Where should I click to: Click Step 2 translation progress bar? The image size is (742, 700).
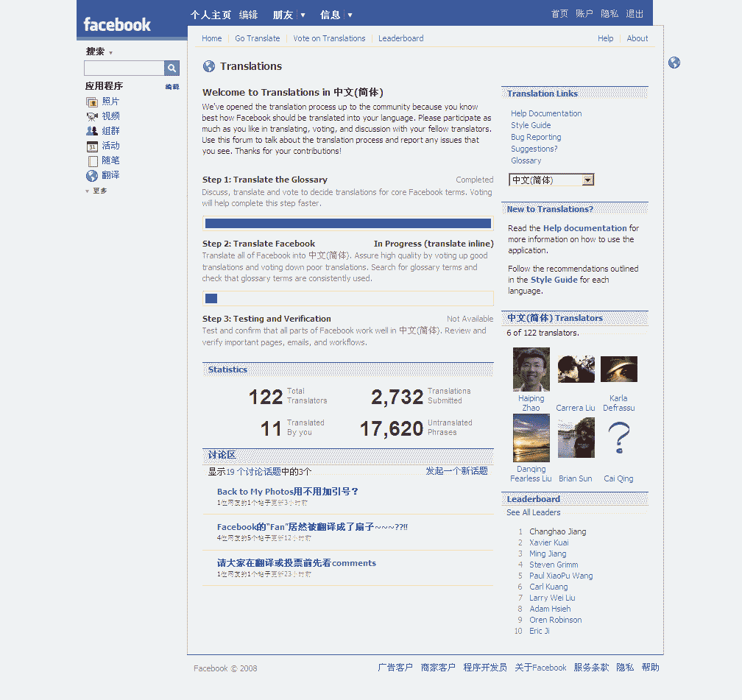pyautogui.click(x=347, y=298)
